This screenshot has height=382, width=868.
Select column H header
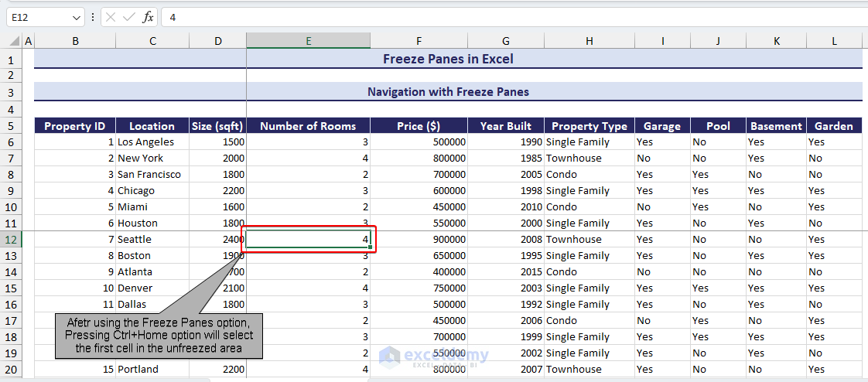(x=589, y=41)
